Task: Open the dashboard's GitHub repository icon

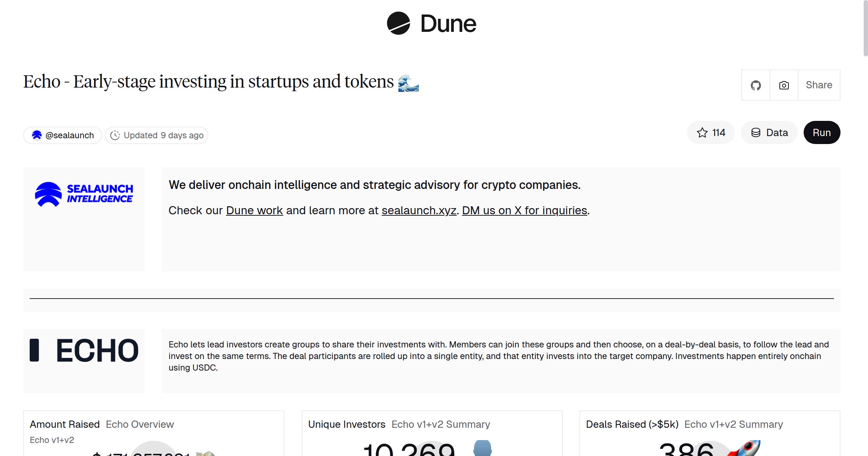Action: (756, 85)
